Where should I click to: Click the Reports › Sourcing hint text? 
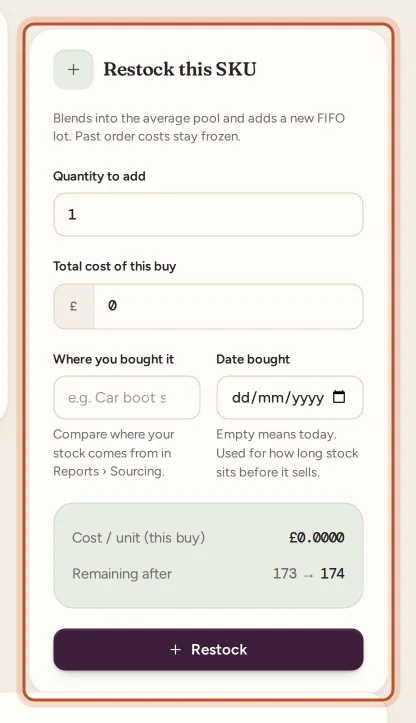click(x=114, y=453)
